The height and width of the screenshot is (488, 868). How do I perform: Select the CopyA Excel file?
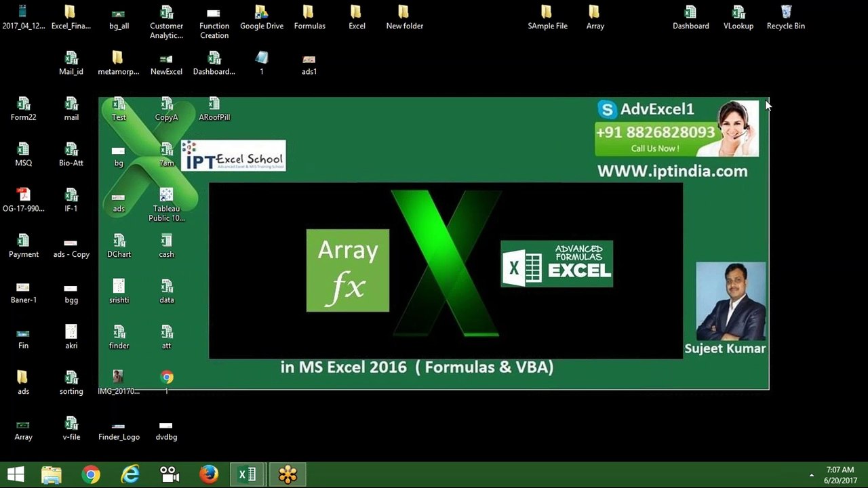[x=166, y=109]
